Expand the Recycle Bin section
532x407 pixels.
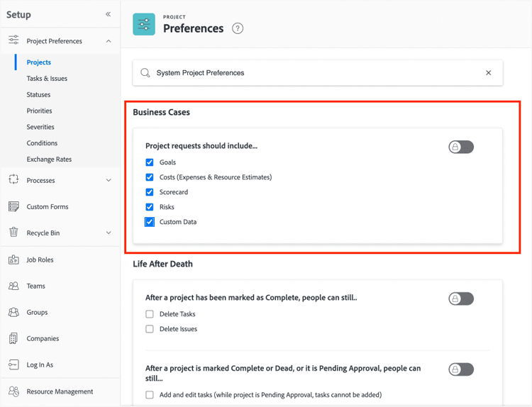click(x=109, y=233)
